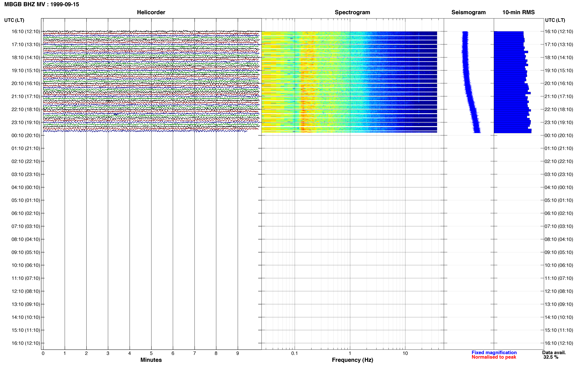Screen dimensions: 588x368
Task: Click right time label '17:10 (13:10)'
Action: click(x=559, y=45)
